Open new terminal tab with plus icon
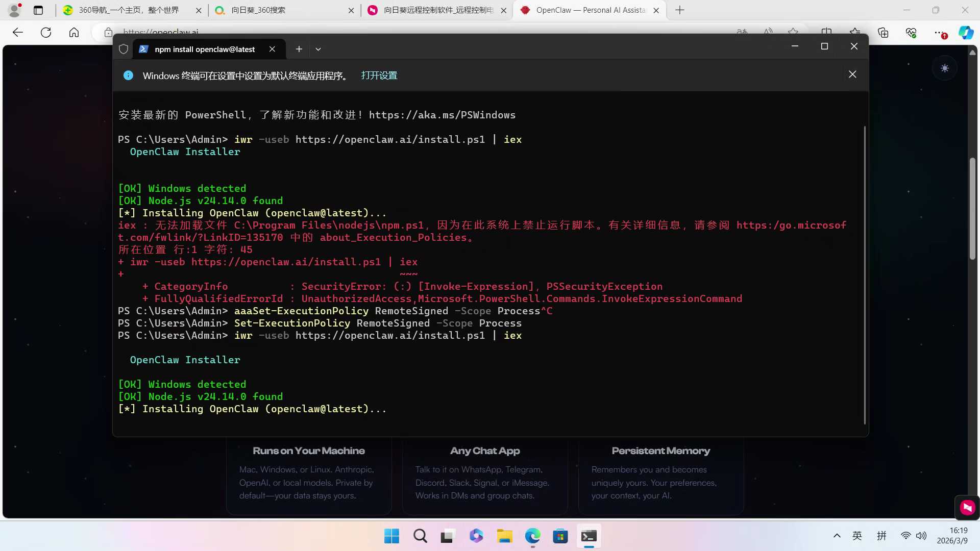Screen dimensions: 980x551 299,49
